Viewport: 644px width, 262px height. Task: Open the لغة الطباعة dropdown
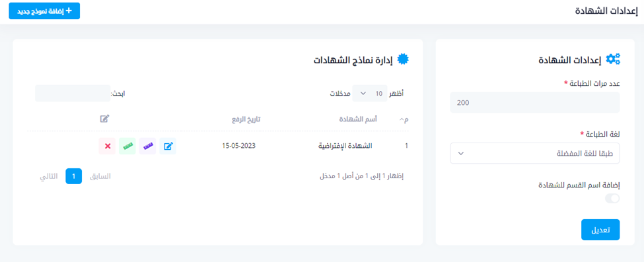pyautogui.click(x=535, y=153)
